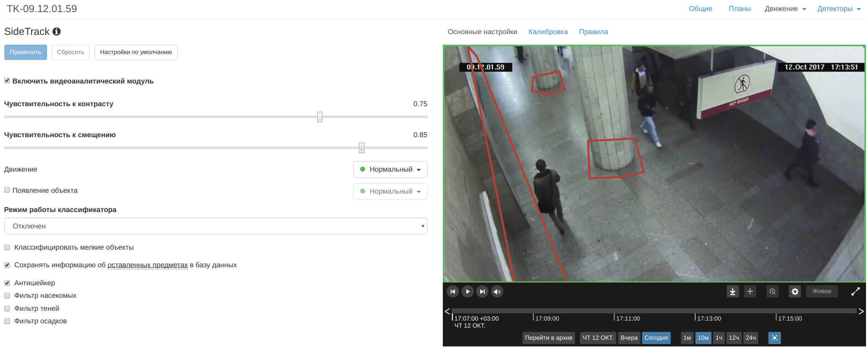Screen dimensions: 868x348
Task: Open the 'Появление объекта' level dropdown
Action: [390, 191]
